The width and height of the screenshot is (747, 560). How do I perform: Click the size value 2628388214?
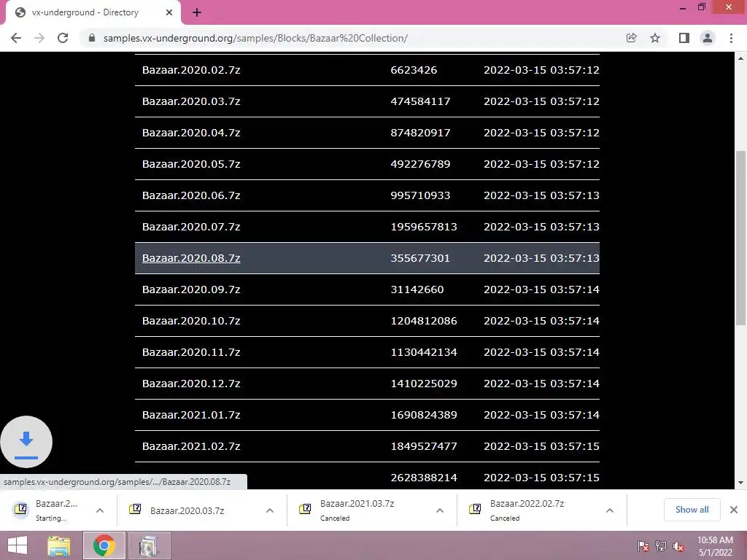click(424, 478)
